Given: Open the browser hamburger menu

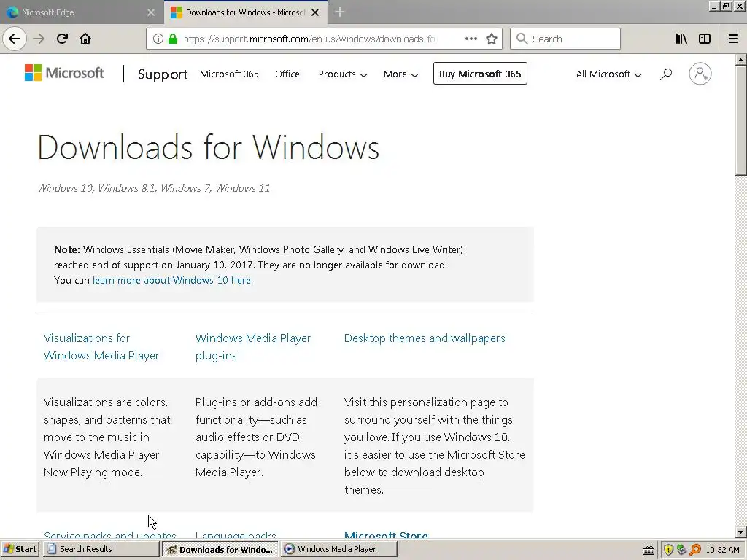Looking at the screenshot, I should coord(733,39).
